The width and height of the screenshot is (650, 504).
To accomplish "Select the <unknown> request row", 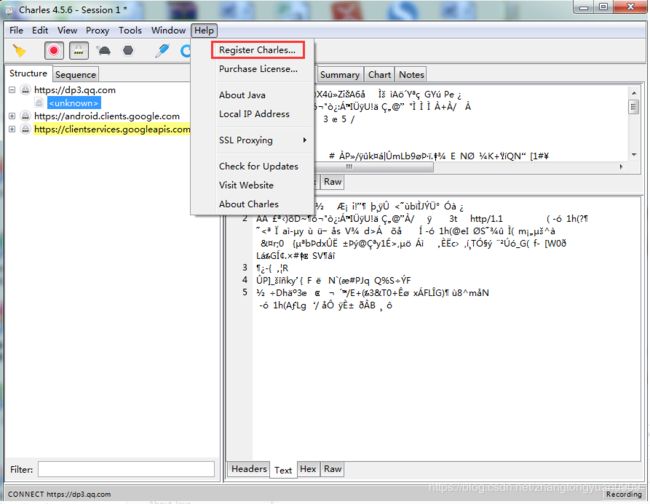I will coord(74,103).
